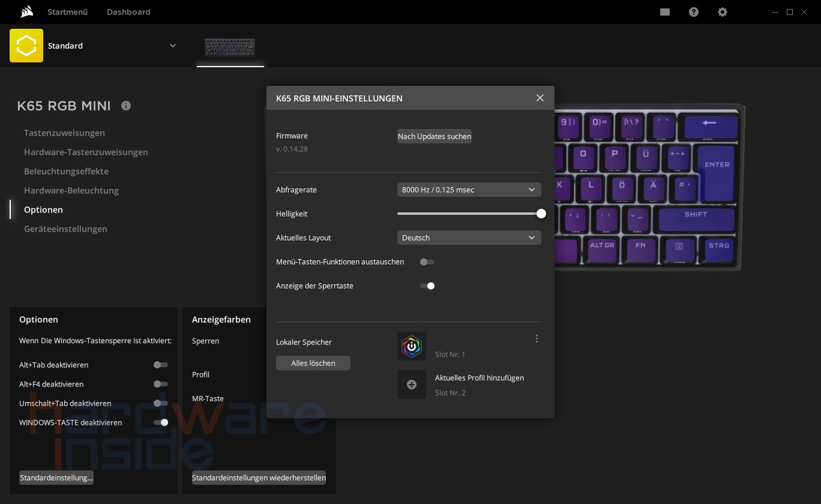
Task: Open iCUE settings gear icon
Action: [x=723, y=12]
